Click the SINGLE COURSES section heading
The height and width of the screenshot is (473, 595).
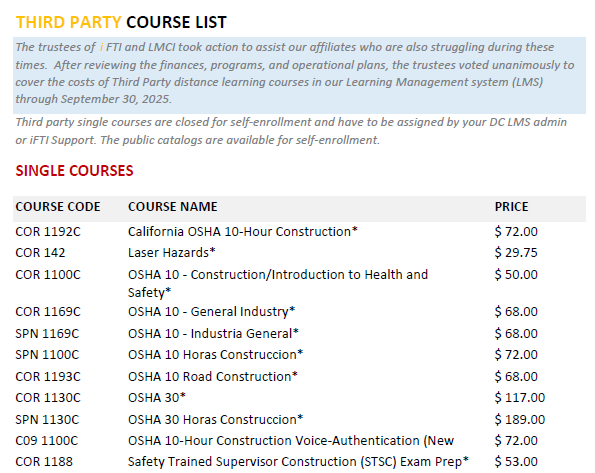point(74,171)
